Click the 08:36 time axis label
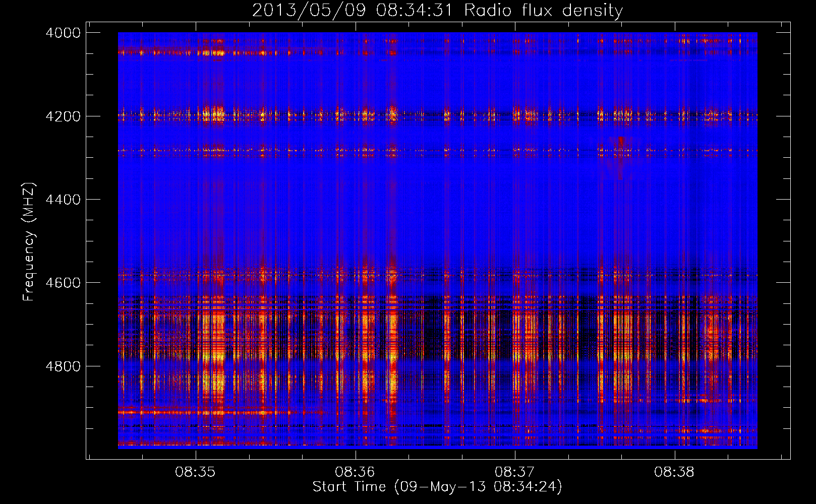This screenshot has width=816, height=504. [x=355, y=472]
